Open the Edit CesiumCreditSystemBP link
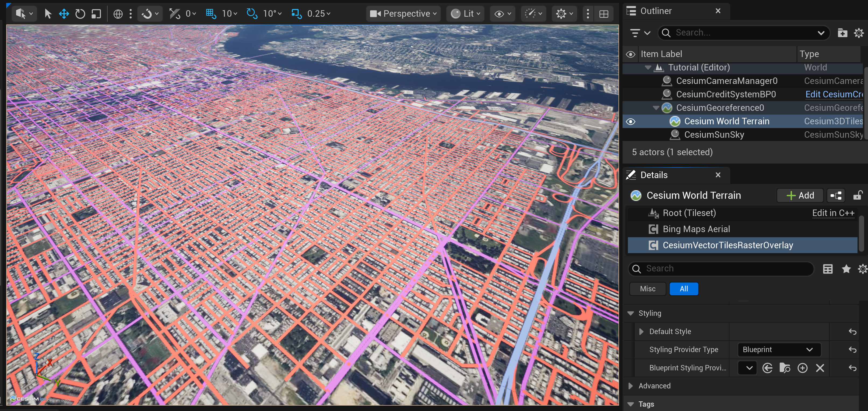 [834, 94]
